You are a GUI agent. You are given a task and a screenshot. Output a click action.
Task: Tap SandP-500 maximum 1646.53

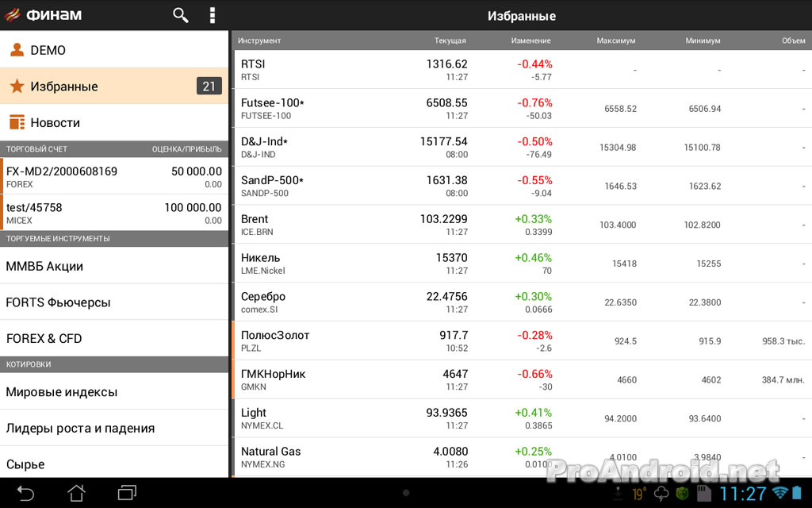[x=620, y=186]
